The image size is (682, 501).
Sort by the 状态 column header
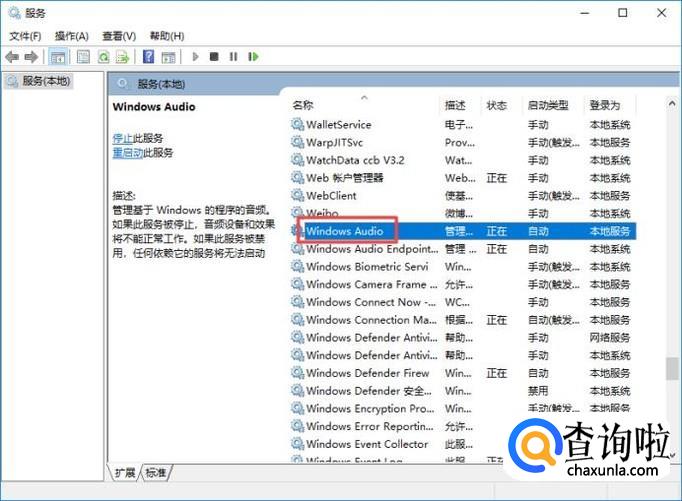[497, 105]
